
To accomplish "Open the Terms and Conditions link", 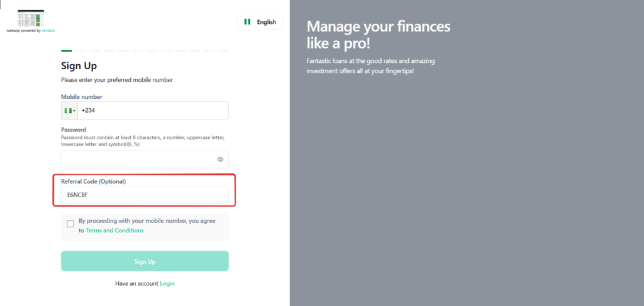I will 114,230.
